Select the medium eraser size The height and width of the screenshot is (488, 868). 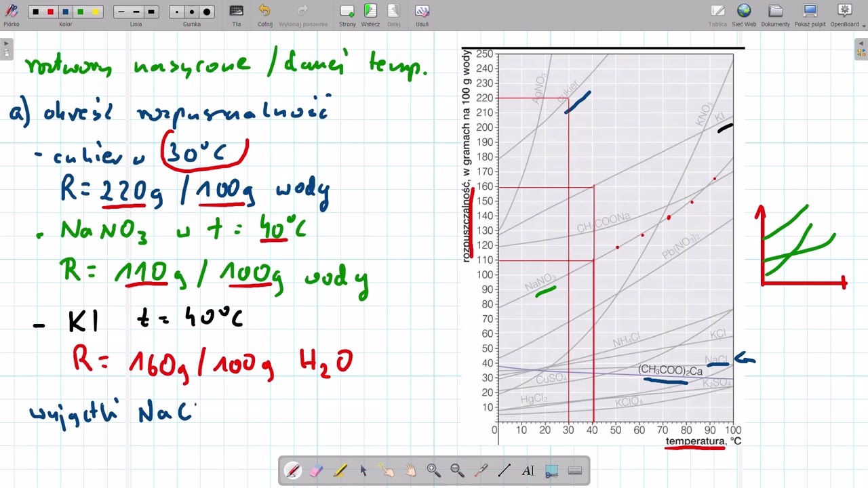click(192, 12)
